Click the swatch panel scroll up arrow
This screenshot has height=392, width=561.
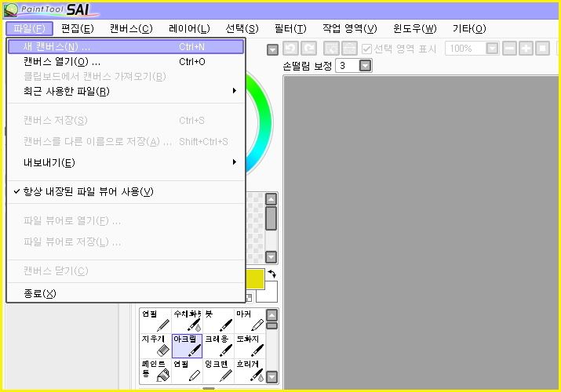(x=271, y=199)
